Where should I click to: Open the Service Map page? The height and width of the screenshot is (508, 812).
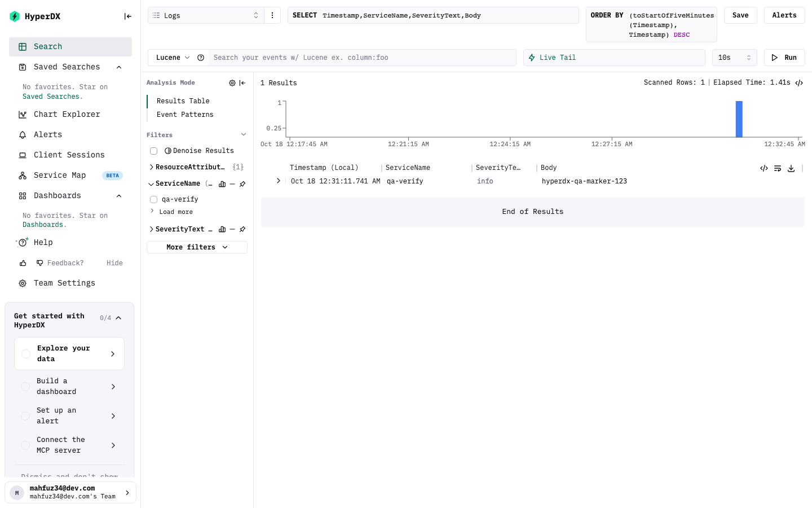pyautogui.click(x=70, y=176)
